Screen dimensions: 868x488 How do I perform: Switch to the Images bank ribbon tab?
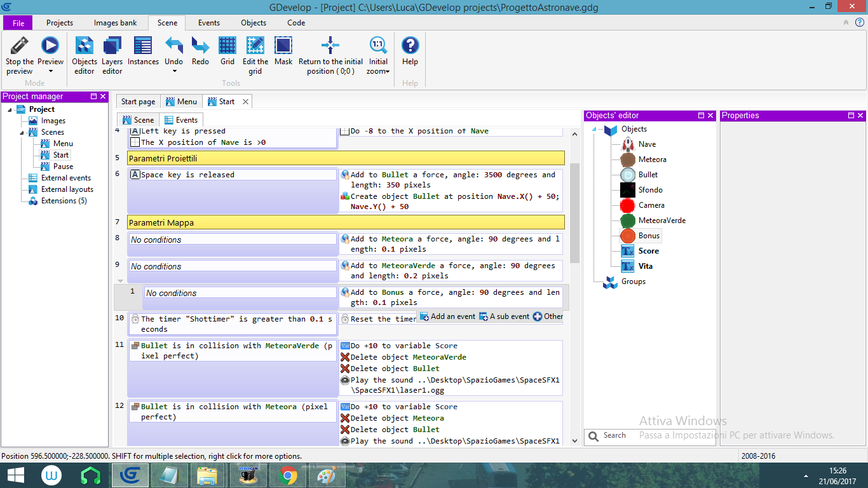click(116, 23)
